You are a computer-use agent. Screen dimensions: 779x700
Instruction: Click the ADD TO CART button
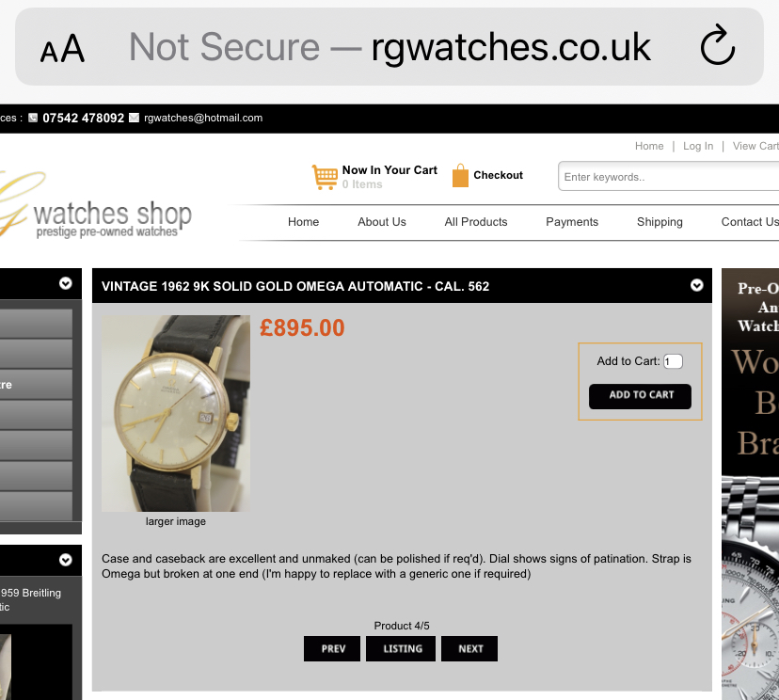[640, 396]
